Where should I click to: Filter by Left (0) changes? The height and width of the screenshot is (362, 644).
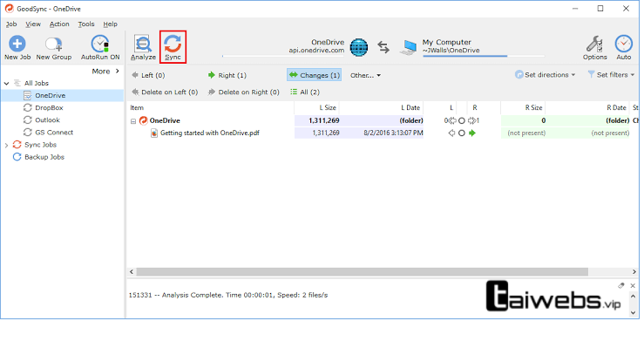[148, 75]
